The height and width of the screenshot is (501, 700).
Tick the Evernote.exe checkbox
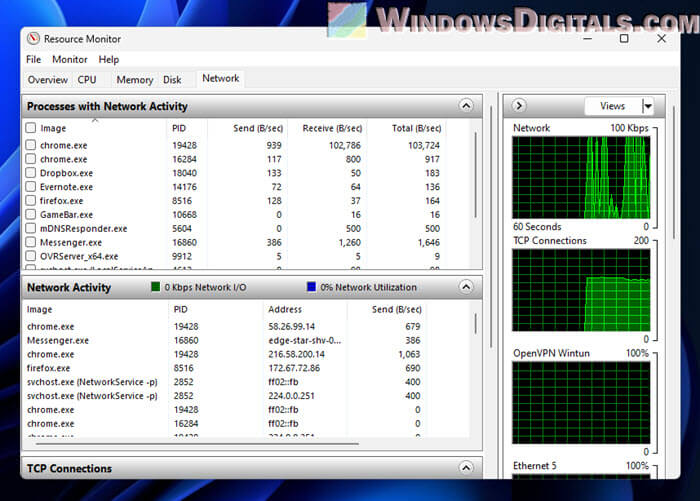(31, 187)
